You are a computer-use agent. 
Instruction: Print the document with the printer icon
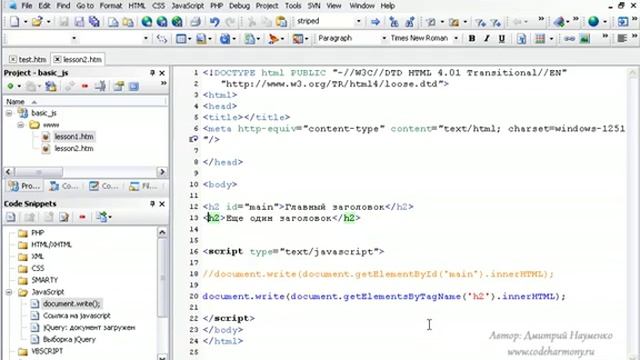pos(196,22)
